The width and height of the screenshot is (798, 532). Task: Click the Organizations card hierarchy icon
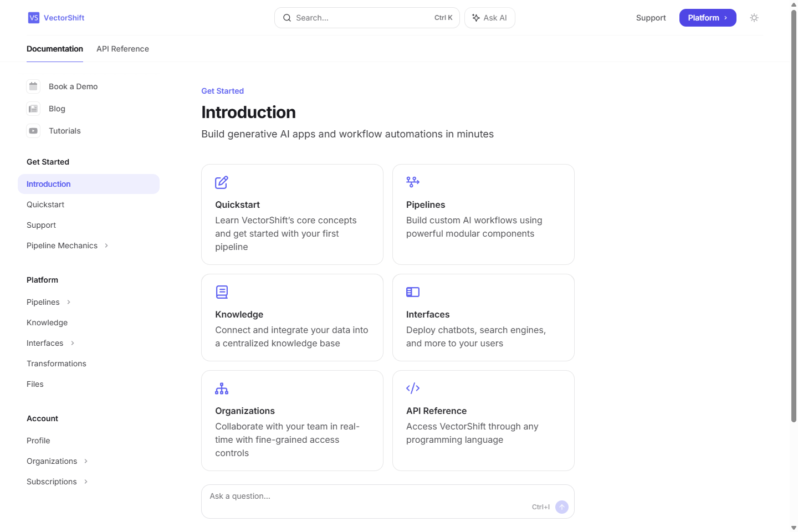pyautogui.click(x=222, y=388)
